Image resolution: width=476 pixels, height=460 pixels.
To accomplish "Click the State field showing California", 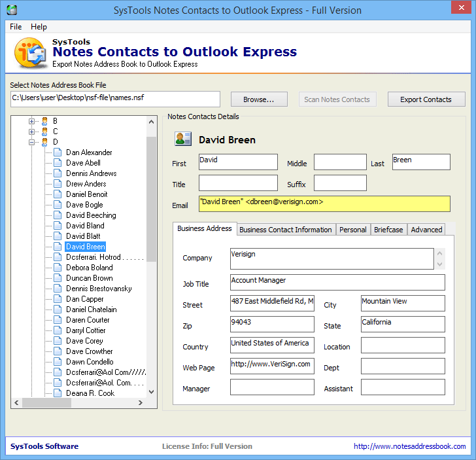I will coord(403,324).
